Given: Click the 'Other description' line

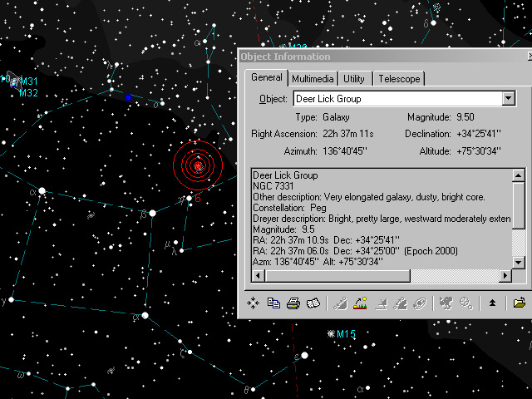Looking at the screenshot, I should tap(369, 197).
